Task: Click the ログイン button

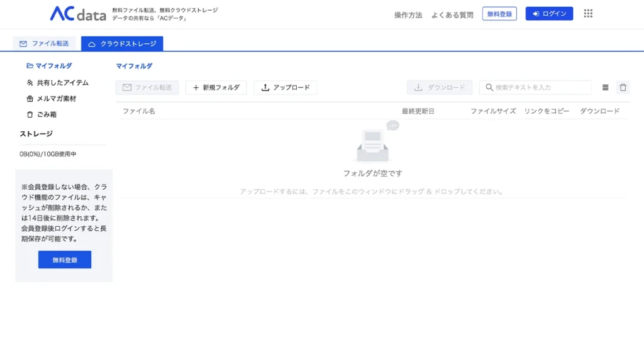Action: click(x=549, y=14)
